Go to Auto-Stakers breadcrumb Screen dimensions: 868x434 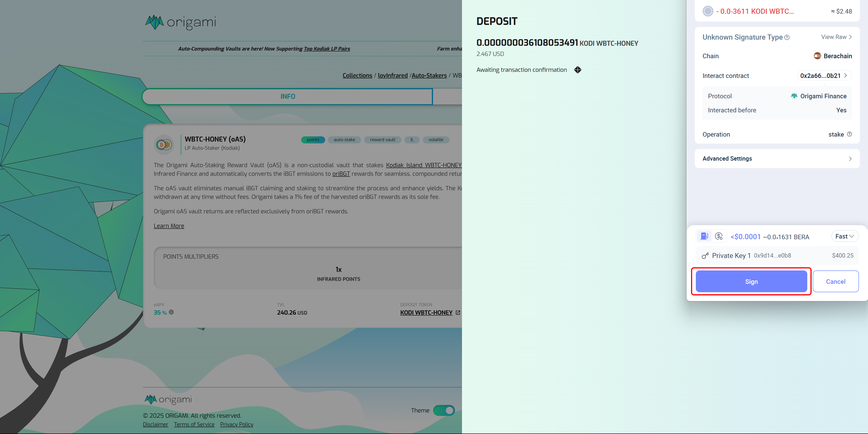point(429,75)
